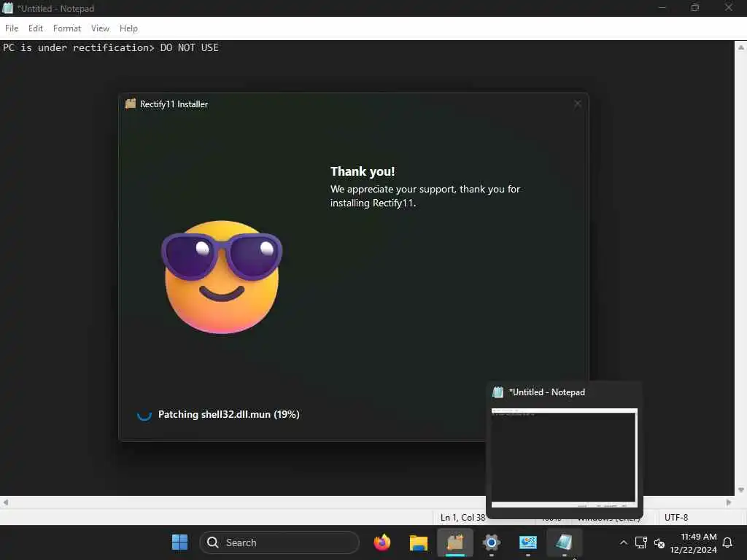The width and height of the screenshot is (747, 560).
Task: Show hidden system tray icons chevron
Action: (623, 542)
